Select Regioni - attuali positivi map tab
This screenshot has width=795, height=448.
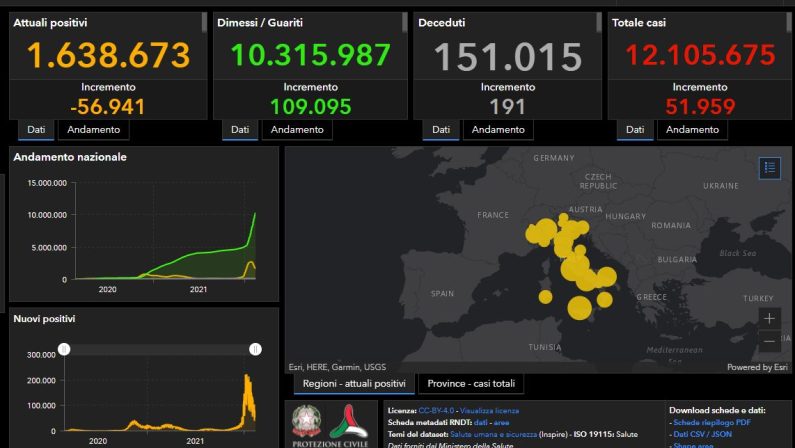354,384
